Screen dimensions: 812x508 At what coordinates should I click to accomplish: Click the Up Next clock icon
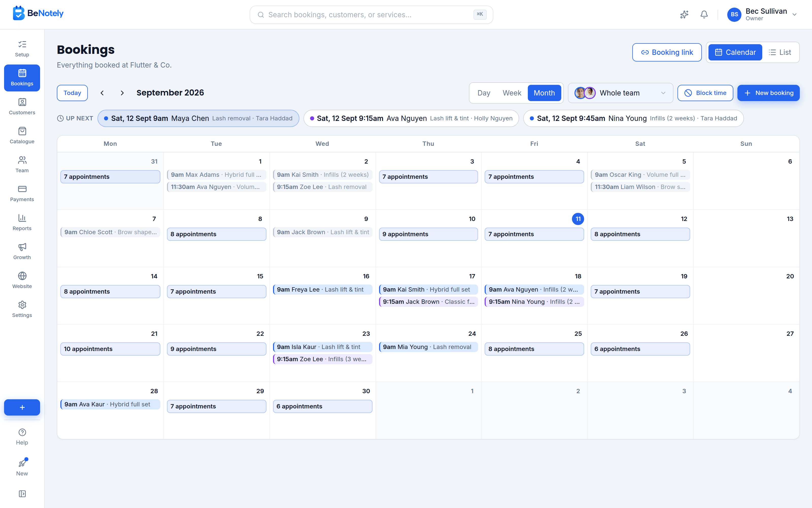pyautogui.click(x=60, y=118)
